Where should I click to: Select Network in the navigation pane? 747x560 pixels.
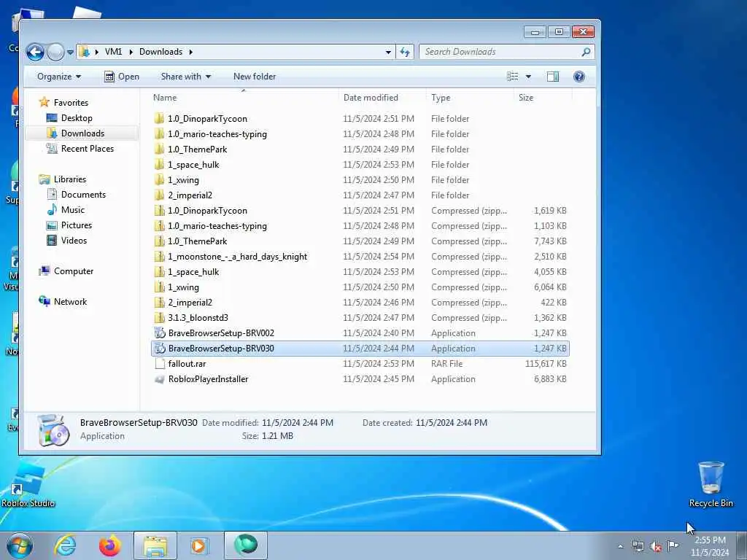tap(70, 301)
